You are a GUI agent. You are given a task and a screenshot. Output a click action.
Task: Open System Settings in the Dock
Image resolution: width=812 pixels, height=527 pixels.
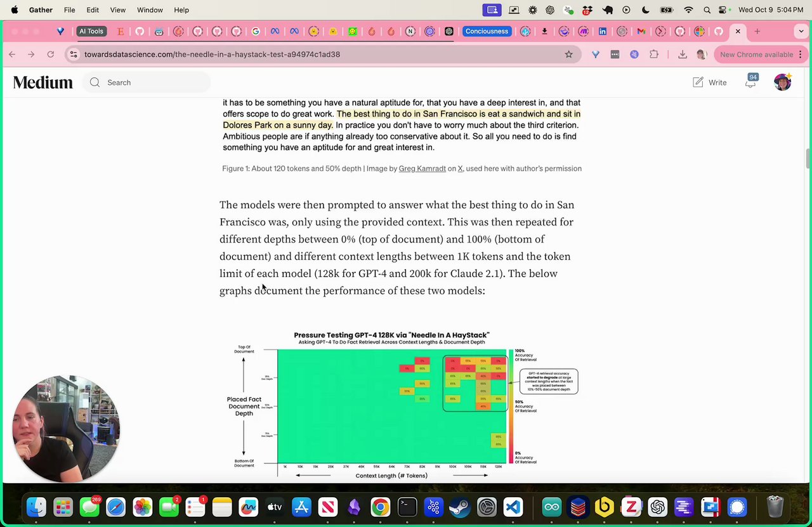(x=487, y=507)
